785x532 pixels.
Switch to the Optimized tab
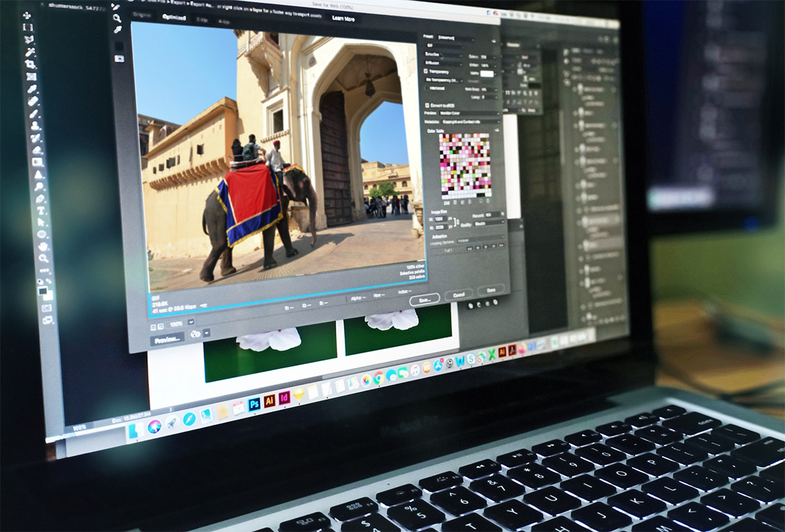click(x=173, y=17)
